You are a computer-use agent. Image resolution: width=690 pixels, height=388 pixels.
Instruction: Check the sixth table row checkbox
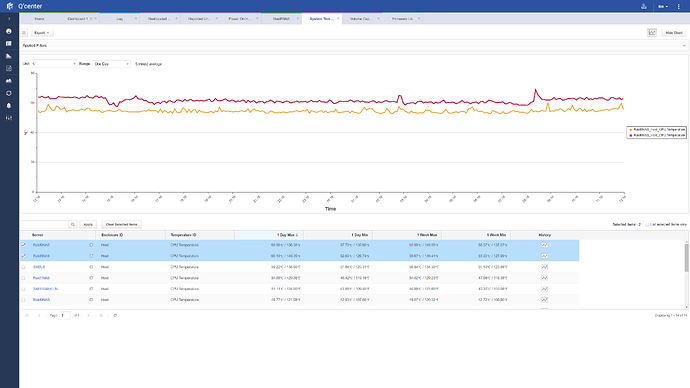(24, 300)
